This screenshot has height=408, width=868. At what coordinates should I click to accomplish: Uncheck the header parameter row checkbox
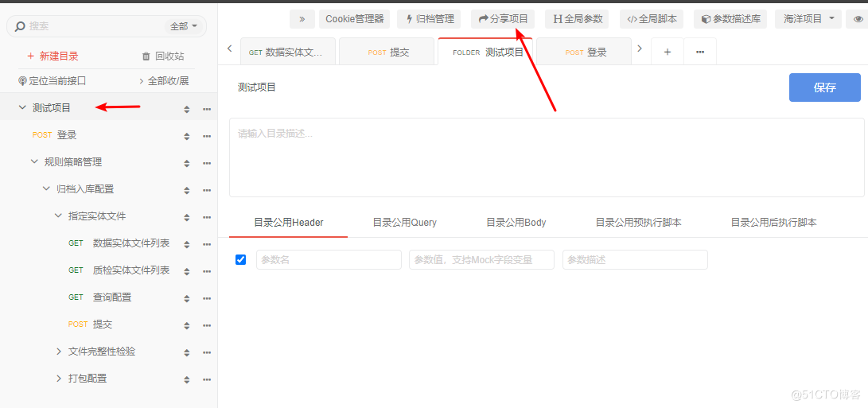coord(241,259)
